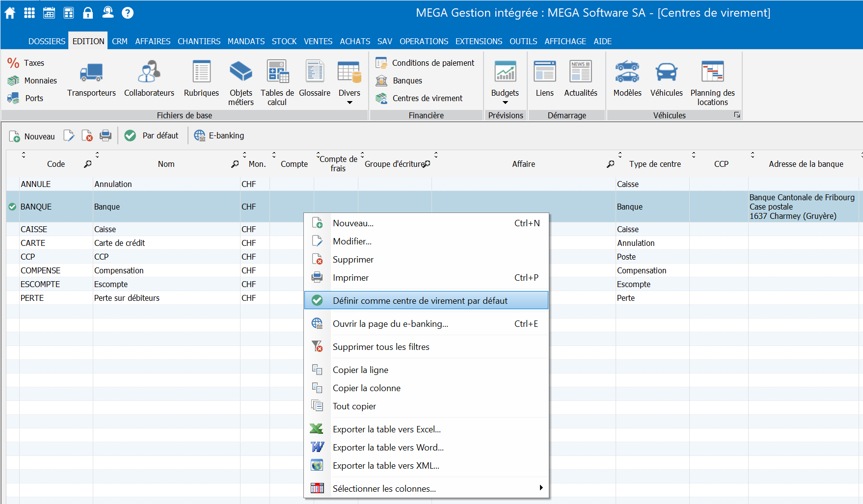Open the apps grid icon
The width and height of the screenshot is (863, 504).
[x=29, y=13]
